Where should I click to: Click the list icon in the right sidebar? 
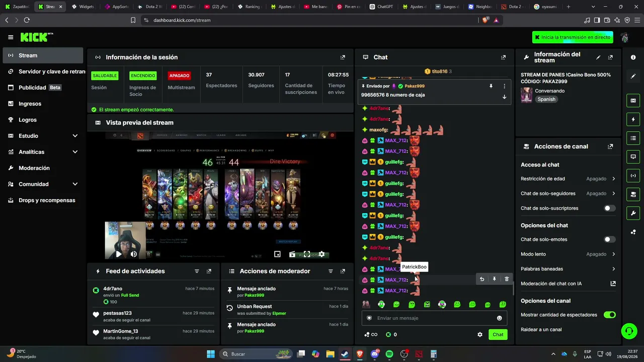point(633,138)
